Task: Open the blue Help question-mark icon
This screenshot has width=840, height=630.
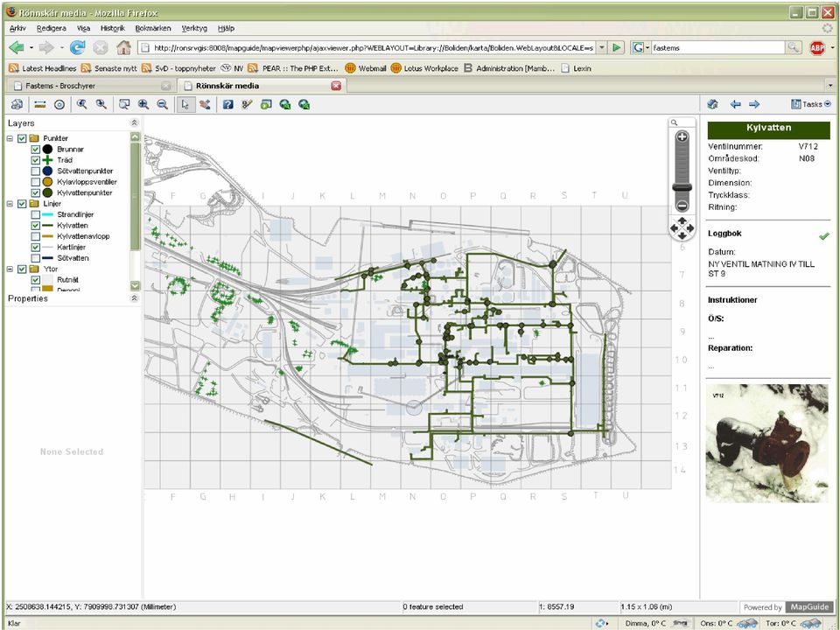Action: point(227,104)
